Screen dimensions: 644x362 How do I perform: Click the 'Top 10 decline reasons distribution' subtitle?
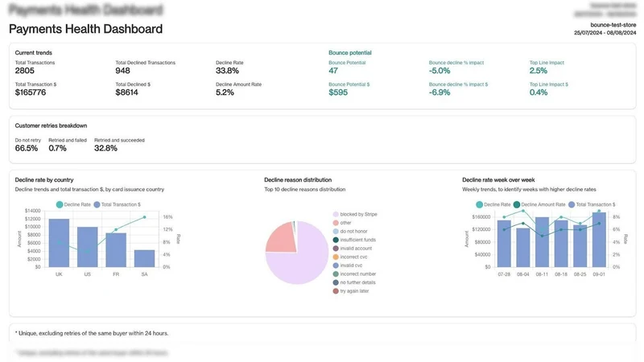pyautogui.click(x=305, y=189)
